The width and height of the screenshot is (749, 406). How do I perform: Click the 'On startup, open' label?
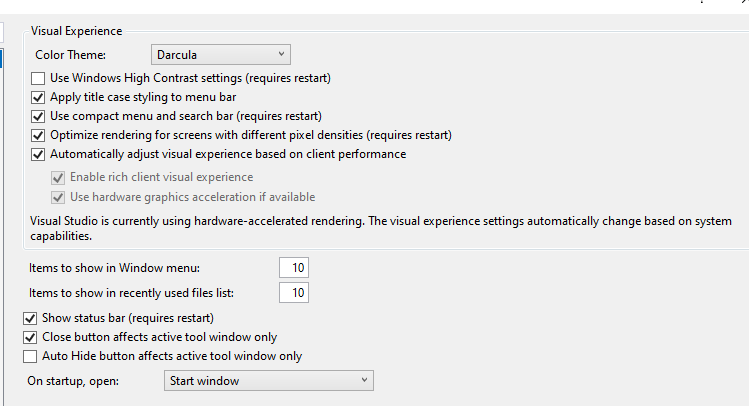pyautogui.click(x=72, y=381)
